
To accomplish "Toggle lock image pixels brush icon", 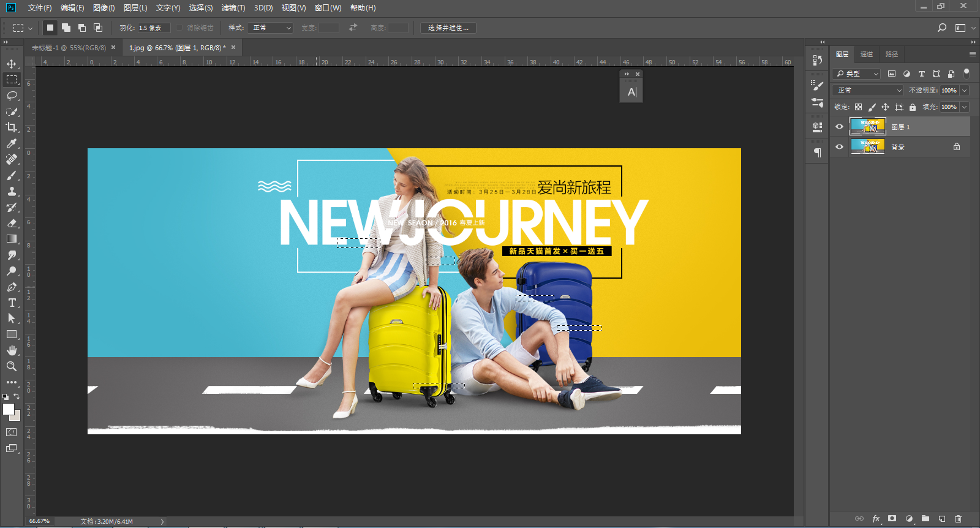I will [872, 107].
